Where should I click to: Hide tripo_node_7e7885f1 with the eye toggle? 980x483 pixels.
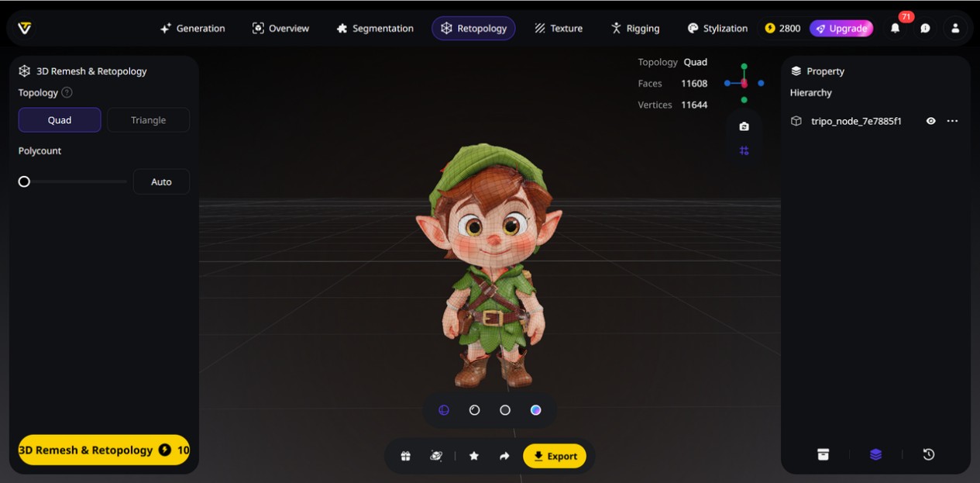click(930, 121)
